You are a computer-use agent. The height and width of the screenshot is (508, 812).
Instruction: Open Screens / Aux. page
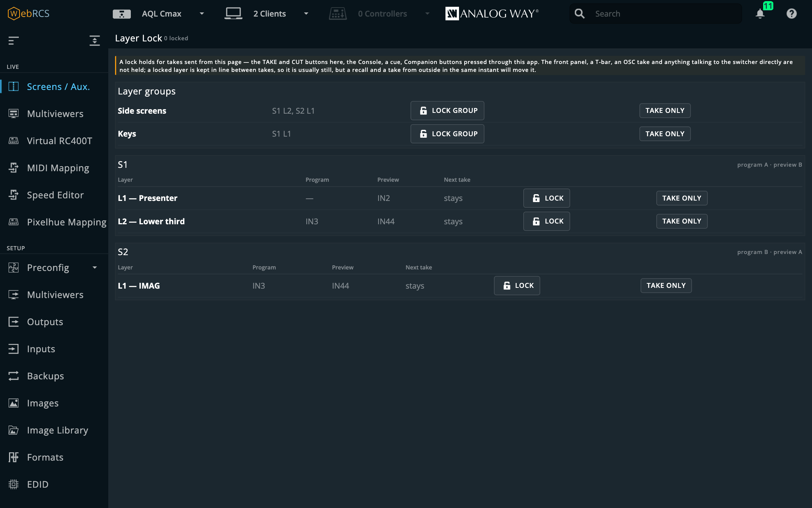54,87
